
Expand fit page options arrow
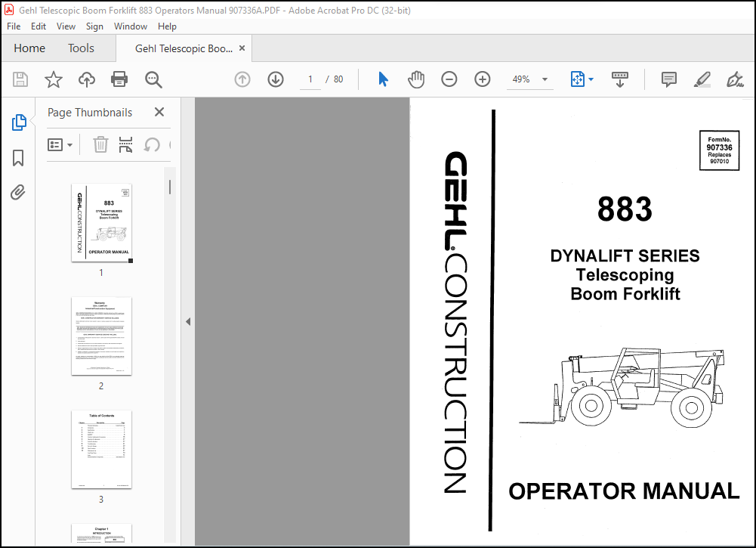click(591, 79)
